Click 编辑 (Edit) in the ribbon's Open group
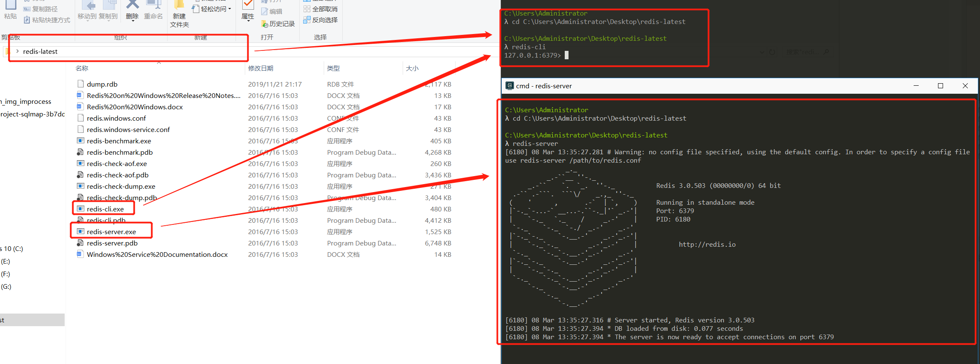The height and width of the screenshot is (364, 980). pos(272,11)
